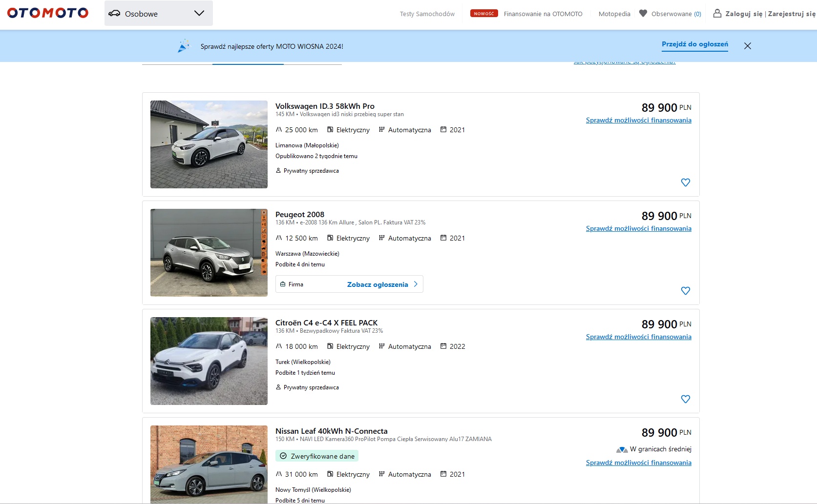This screenshot has height=504, width=817.
Task: Click the Podbite 4 dni temu text
Action: (300, 264)
